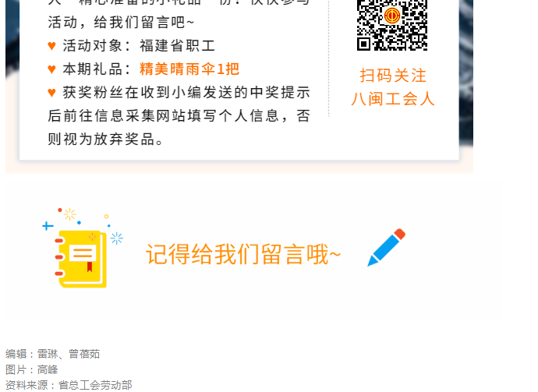Click the blue starburst right of the notebook

coord(117,238)
